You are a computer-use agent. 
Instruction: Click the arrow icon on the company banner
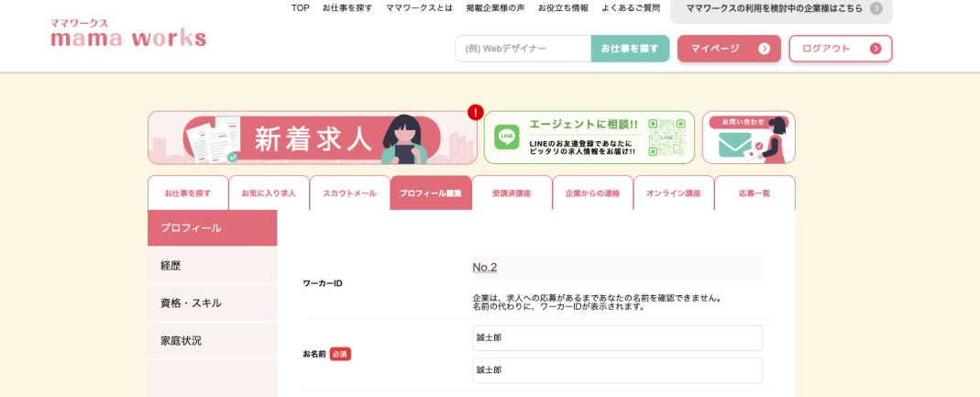pyautogui.click(x=875, y=8)
